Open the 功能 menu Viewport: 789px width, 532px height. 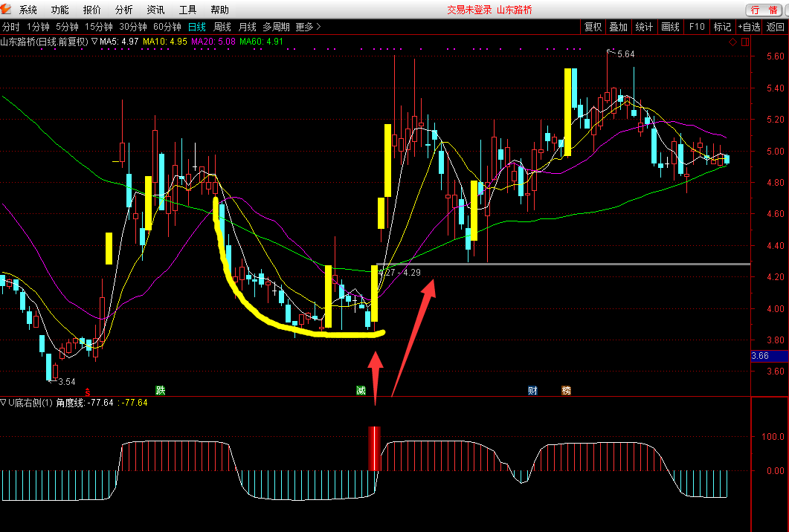(60, 10)
